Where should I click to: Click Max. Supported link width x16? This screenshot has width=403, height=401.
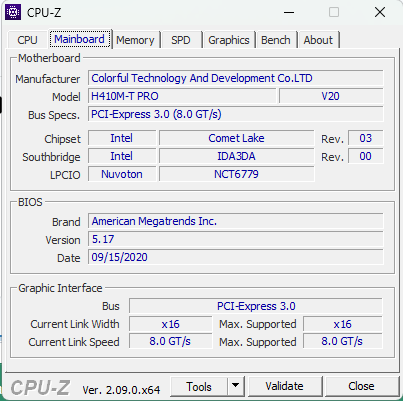pos(343,324)
